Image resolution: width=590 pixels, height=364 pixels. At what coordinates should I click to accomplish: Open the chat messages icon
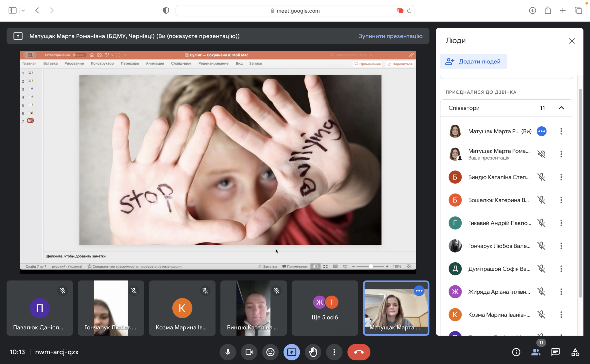point(555,352)
